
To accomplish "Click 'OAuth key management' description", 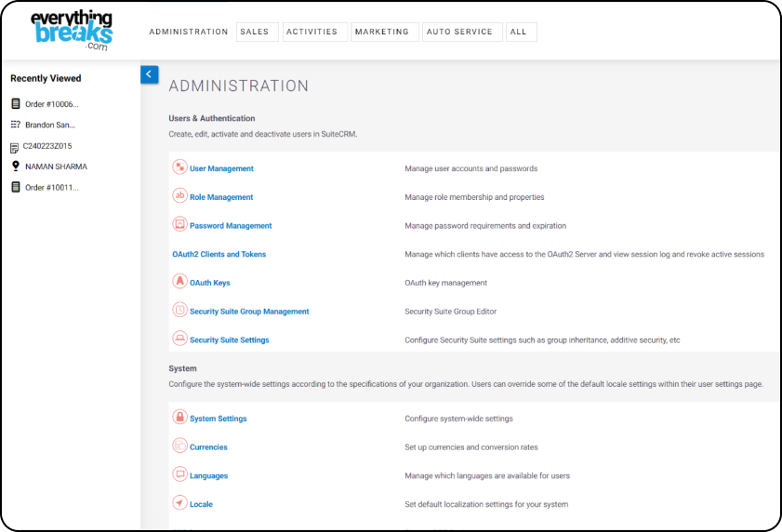I will (445, 283).
